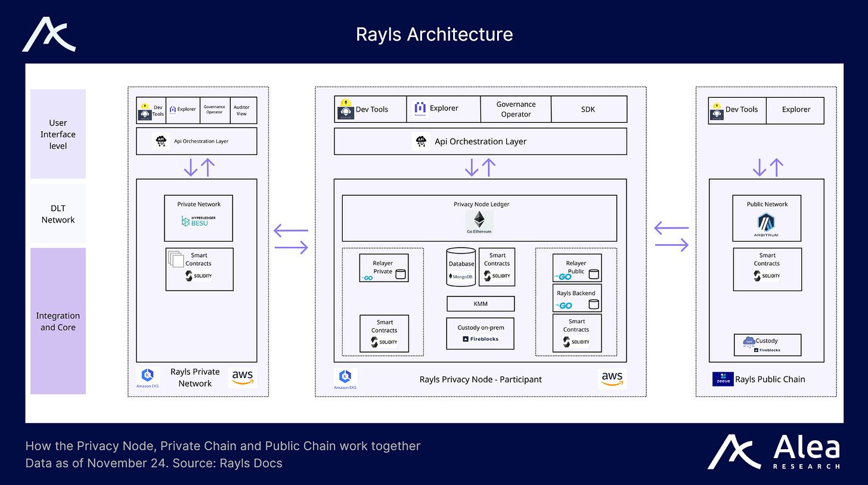Image resolution: width=868 pixels, height=485 pixels.
Task: Click the Rayls Architecture title
Action: (434, 34)
